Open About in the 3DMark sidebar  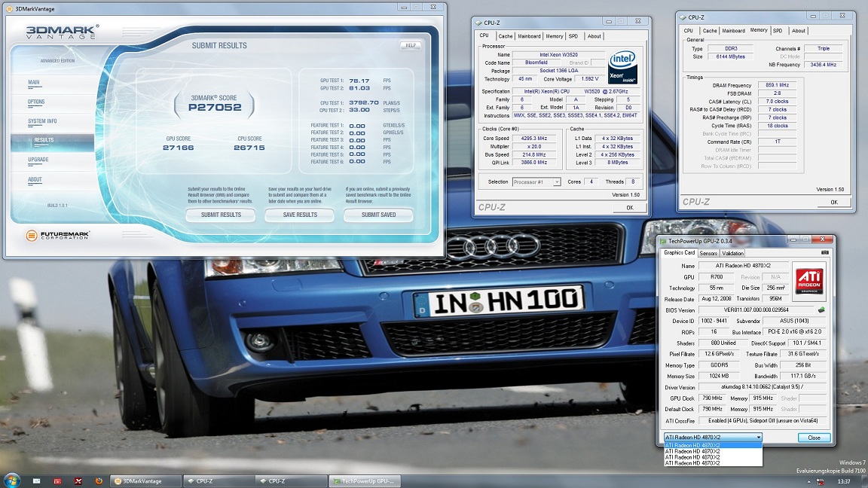pyautogui.click(x=35, y=179)
